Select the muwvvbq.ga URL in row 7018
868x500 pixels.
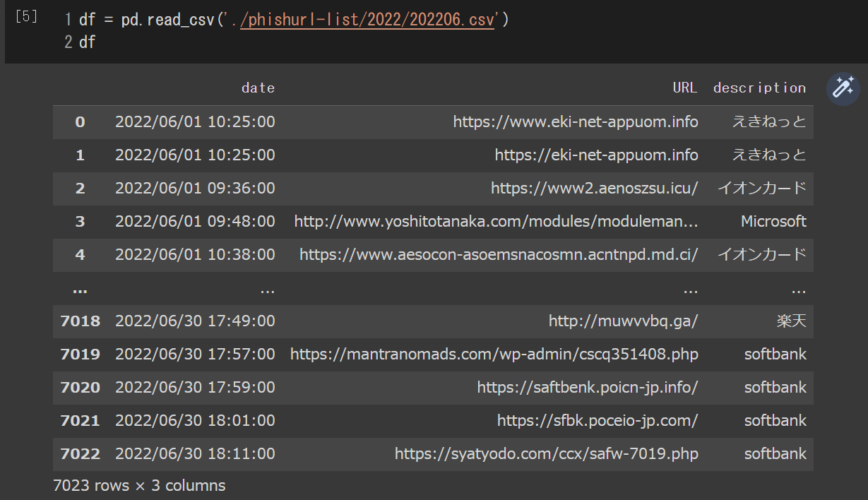pos(623,321)
